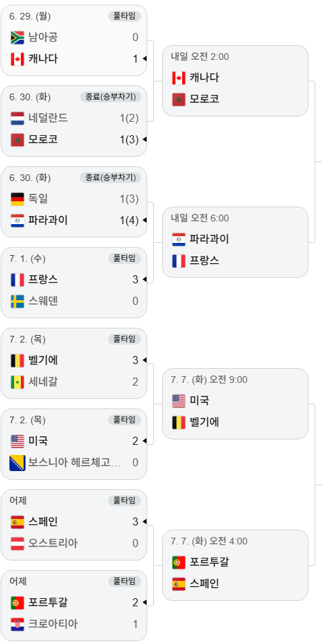This screenshot has height=644, width=322.
Task: Click the Croatia flag icon
Action: [17, 624]
